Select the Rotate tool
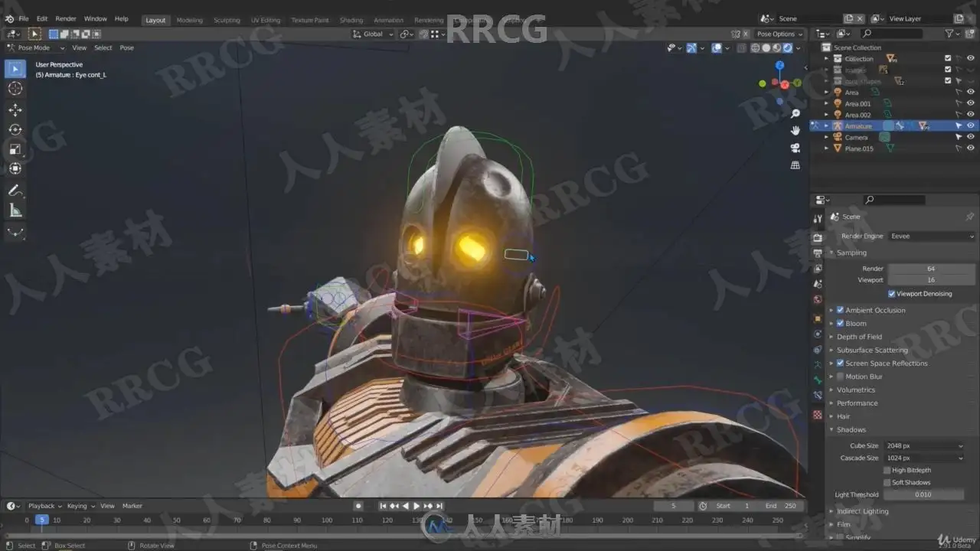The image size is (980, 551). 15,130
